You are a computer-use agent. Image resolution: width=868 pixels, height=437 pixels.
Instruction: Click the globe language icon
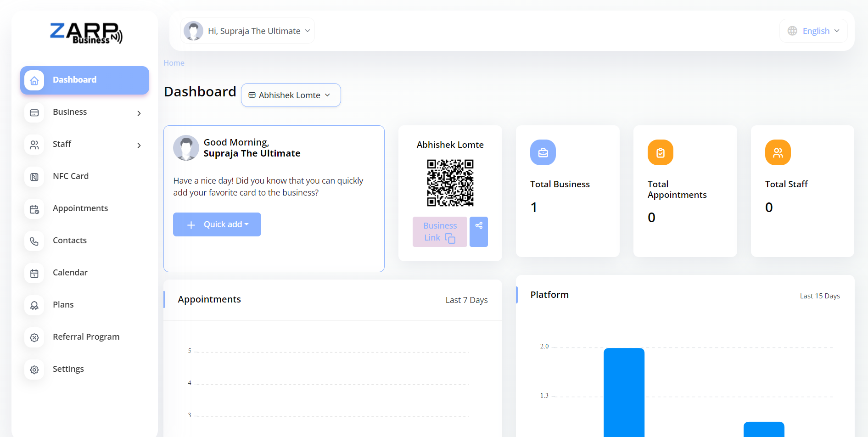coord(792,31)
